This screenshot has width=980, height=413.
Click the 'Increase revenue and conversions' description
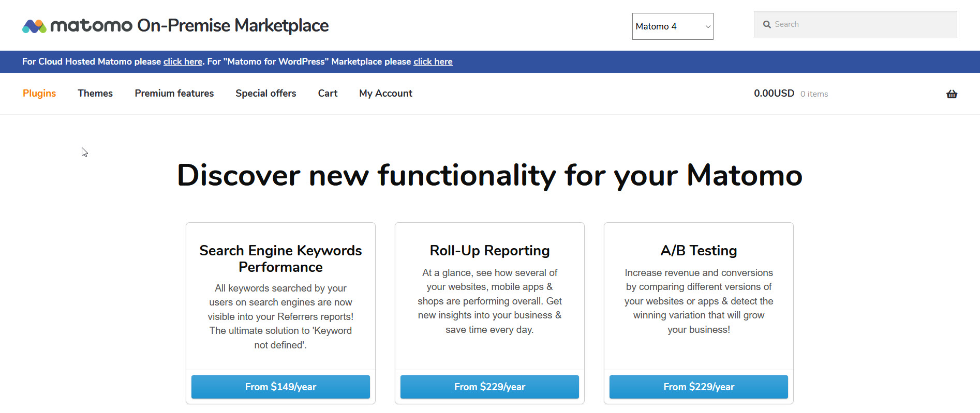pyautogui.click(x=699, y=301)
